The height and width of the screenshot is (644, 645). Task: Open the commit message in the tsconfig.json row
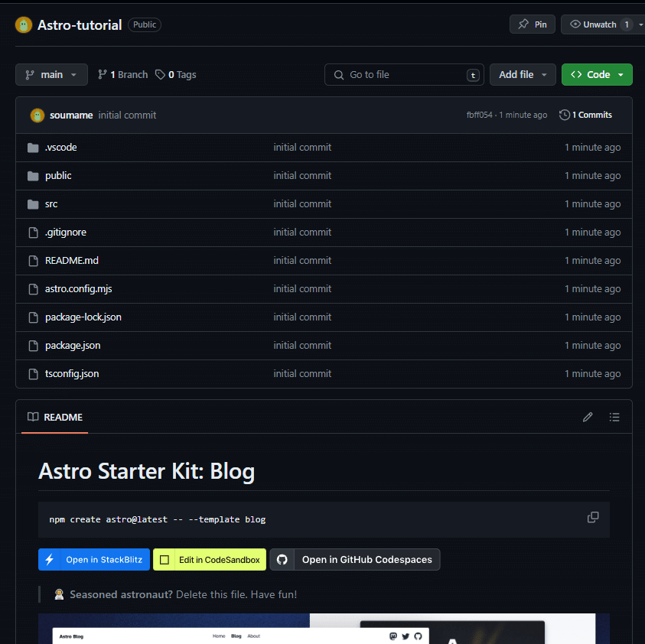pyautogui.click(x=302, y=374)
